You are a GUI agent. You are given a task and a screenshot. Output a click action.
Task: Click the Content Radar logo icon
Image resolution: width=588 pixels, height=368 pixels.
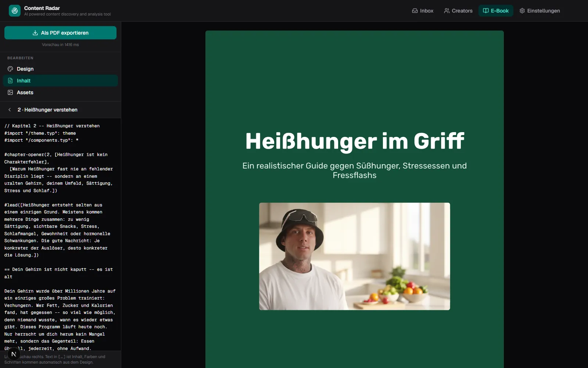[x=15, y=11]
